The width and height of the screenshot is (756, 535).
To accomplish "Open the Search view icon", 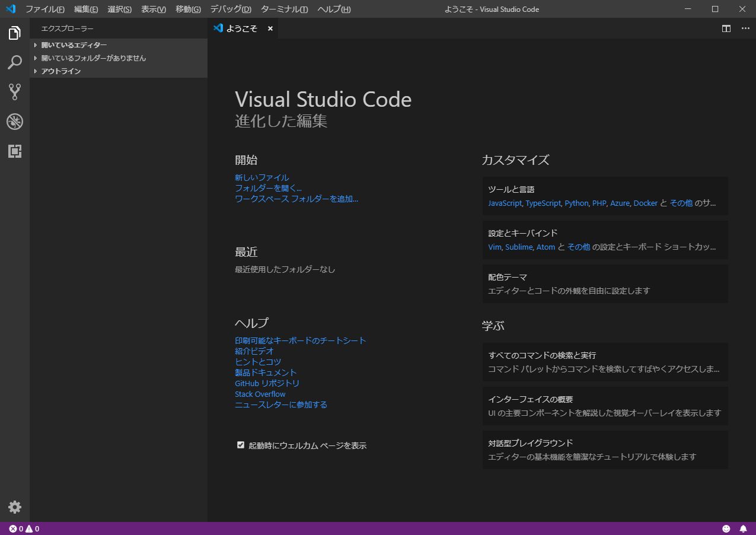I will (15, 62).
